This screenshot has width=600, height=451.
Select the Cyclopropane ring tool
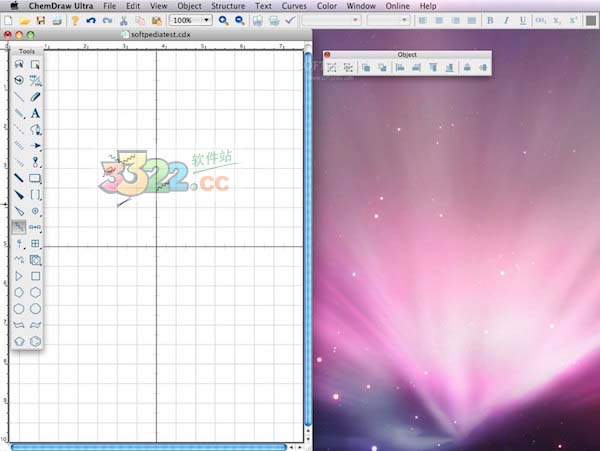[19, 276]
